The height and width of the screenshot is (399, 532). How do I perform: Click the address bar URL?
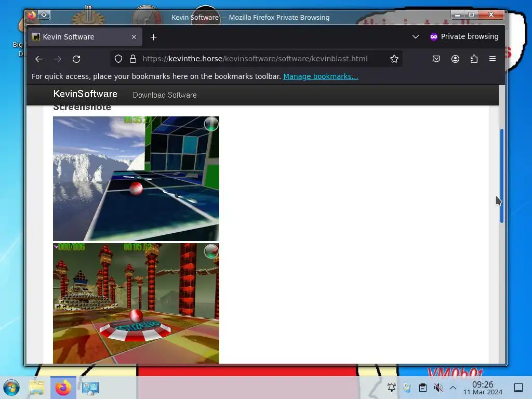tap(255, 59)
